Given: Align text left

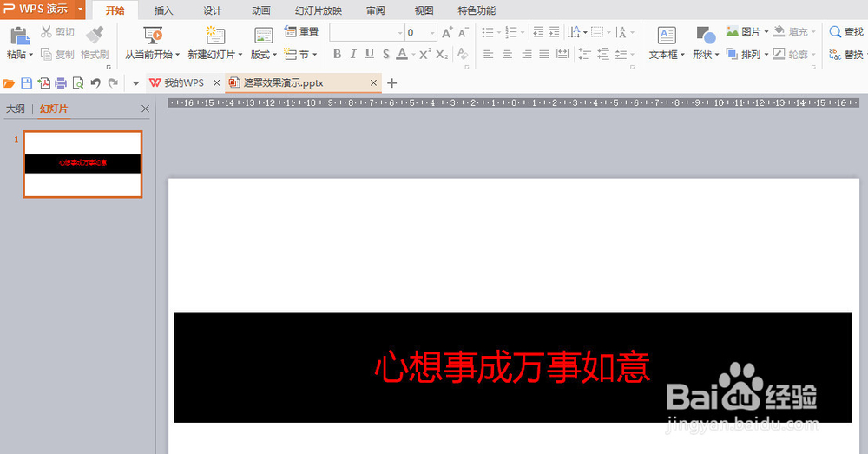Looking at the screenshot, I should click(488, 55).
